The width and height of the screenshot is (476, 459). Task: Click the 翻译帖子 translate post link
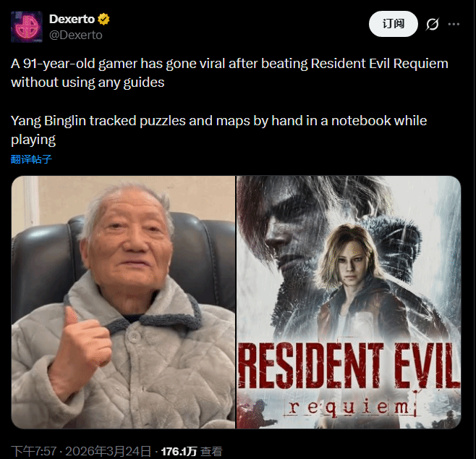tap(31, 159)
